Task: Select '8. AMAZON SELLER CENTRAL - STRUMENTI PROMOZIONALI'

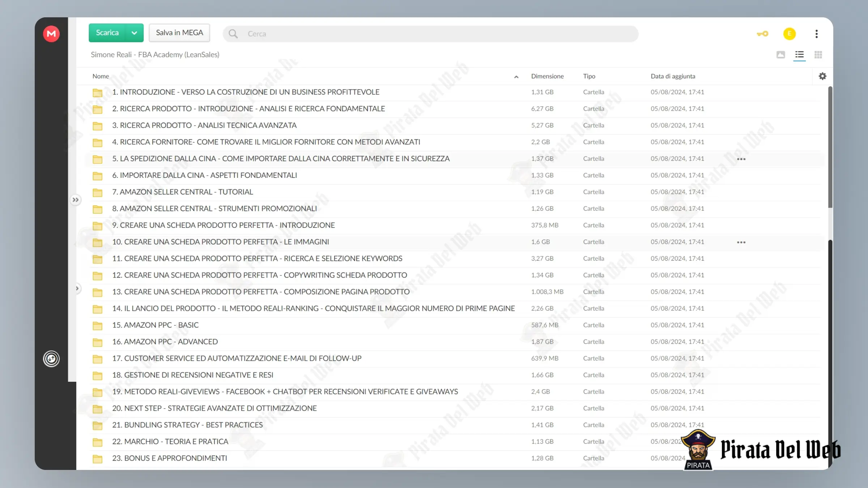Action: pyautogui.click(x=214, y=209)
